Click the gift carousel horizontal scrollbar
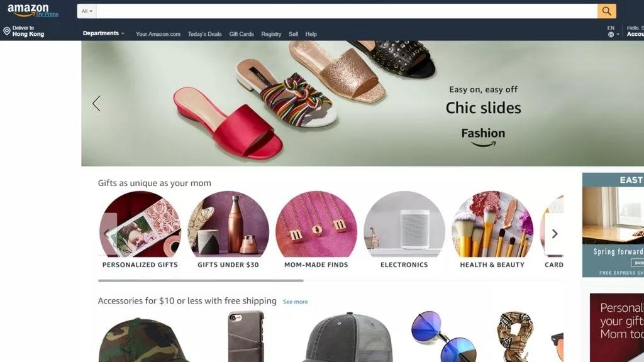644x362 pixels. point(201,281)
